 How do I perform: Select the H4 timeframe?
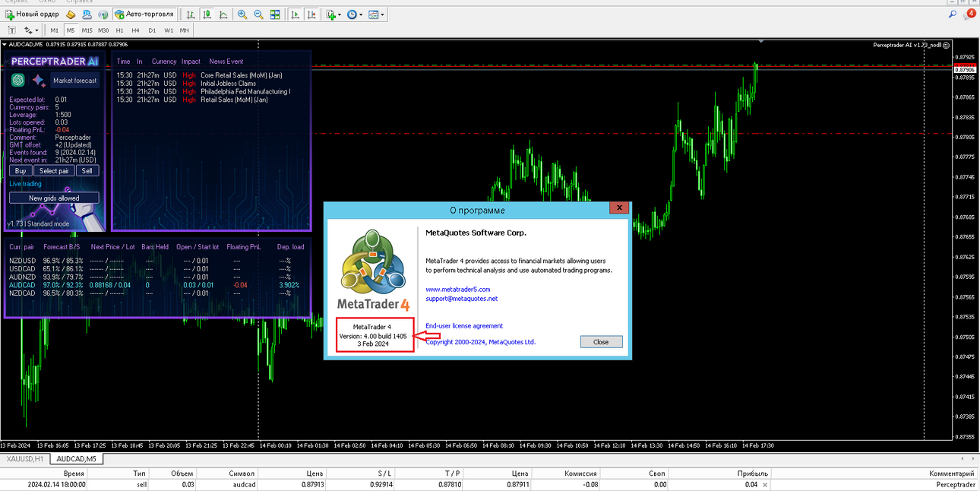(135, 30)
